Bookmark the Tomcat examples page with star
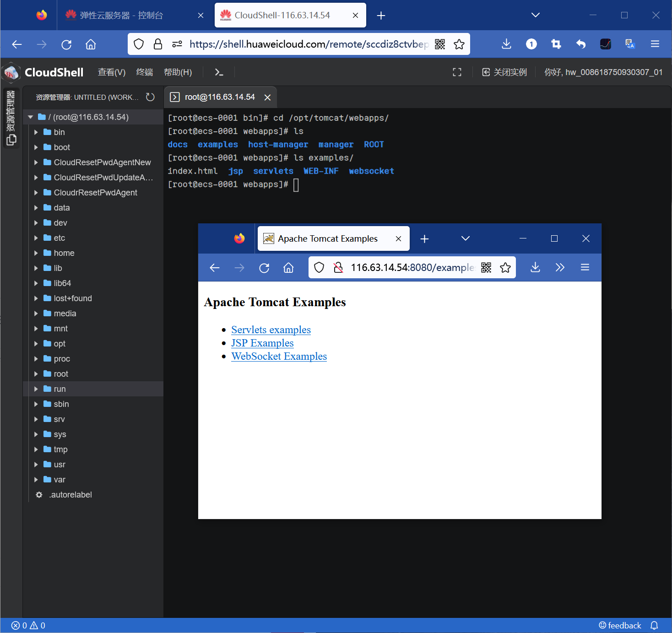Viewport: 672px width, 633px height. click(505, 268)
